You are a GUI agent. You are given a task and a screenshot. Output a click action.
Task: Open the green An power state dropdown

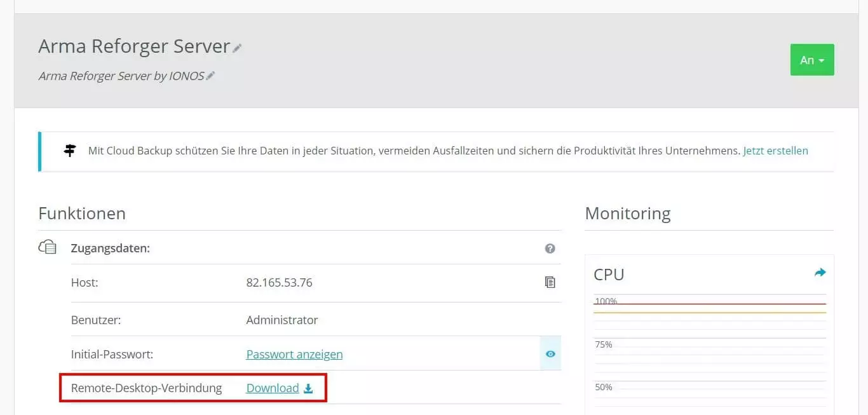[x=811, y=60]
